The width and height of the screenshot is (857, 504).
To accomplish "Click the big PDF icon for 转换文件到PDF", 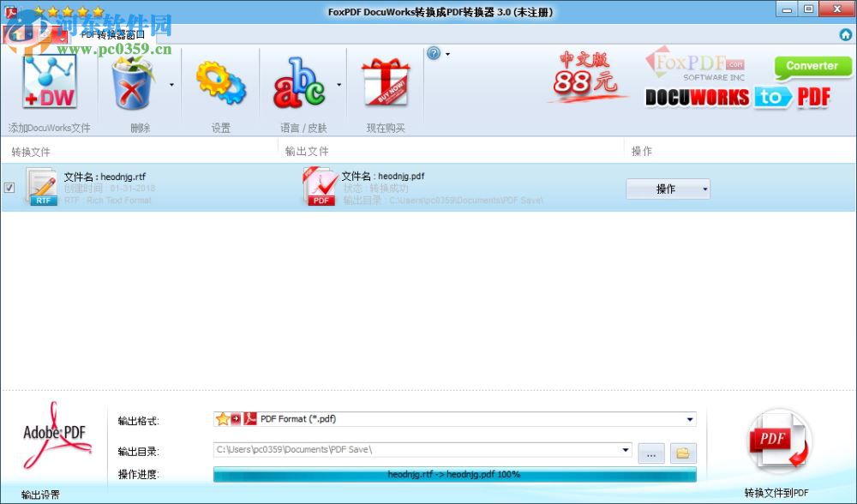I will [x=777, y=440].
